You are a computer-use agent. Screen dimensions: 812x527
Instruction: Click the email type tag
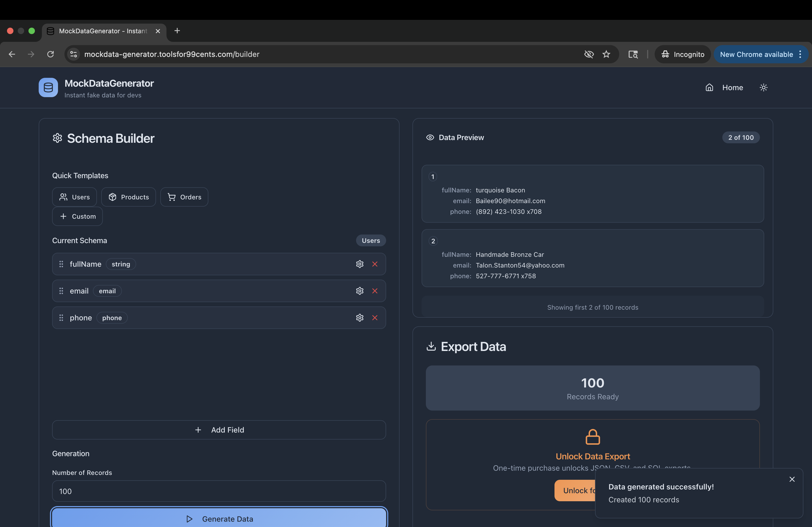(x=107, y=291)
